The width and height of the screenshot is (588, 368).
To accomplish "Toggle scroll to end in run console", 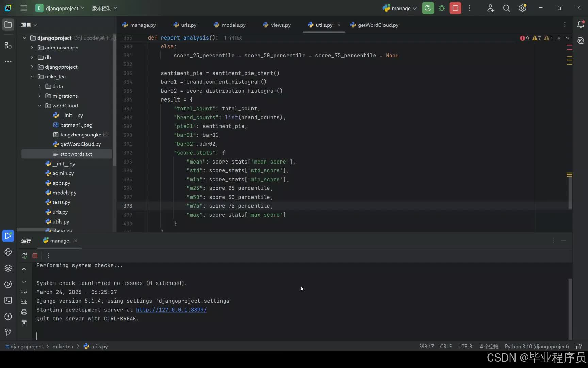I will coord(24,301).
